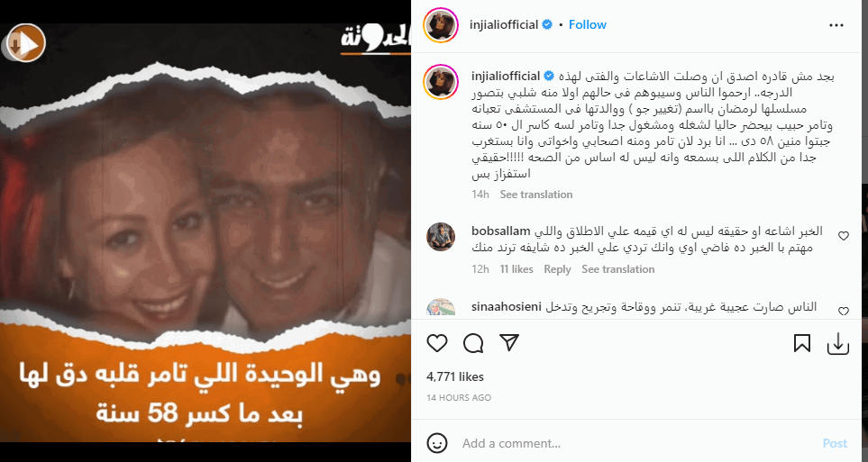Screen dimensions: 868x462
Task: Open the three-dot more options menu
Action: tap(836, 25)
